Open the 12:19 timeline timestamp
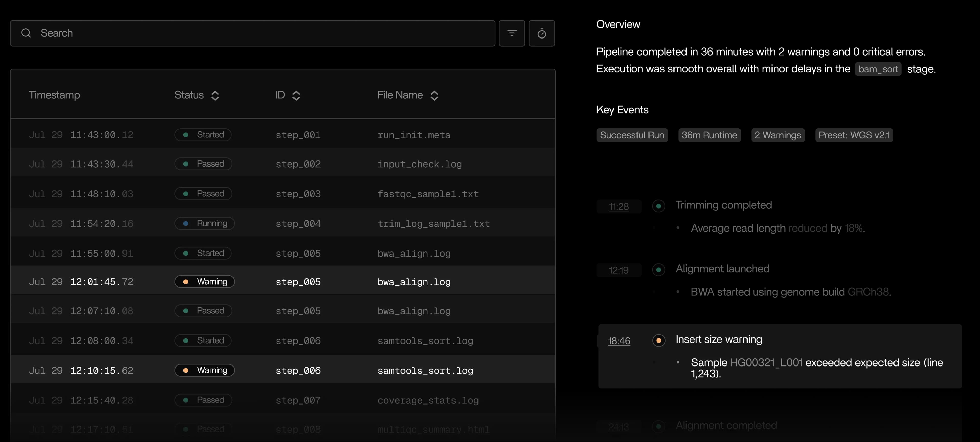This screenshot has width=980, height=442. pyautogui.click(x=619, y=270)
